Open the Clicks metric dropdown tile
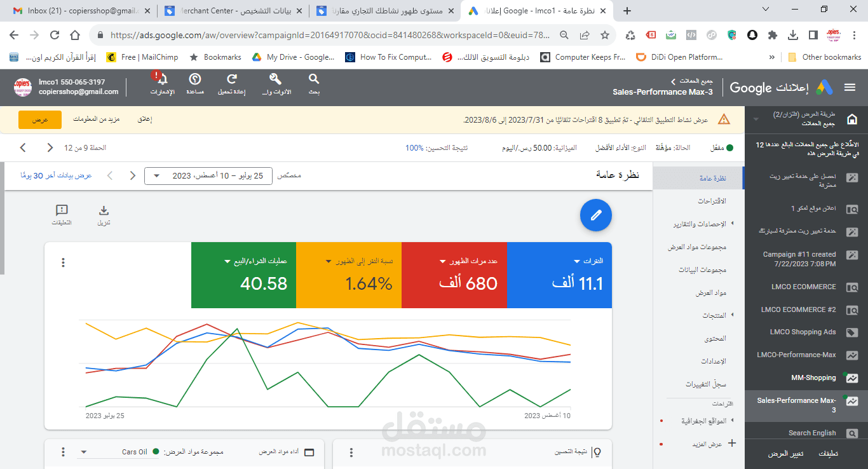Screen dimensions: 868x469 [x=559, y=275]
